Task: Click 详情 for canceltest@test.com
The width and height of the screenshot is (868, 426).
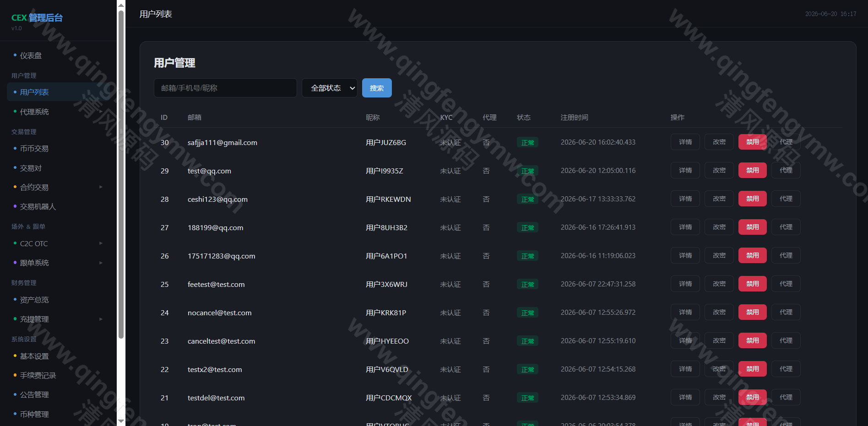Action: [x=685, y=340]
